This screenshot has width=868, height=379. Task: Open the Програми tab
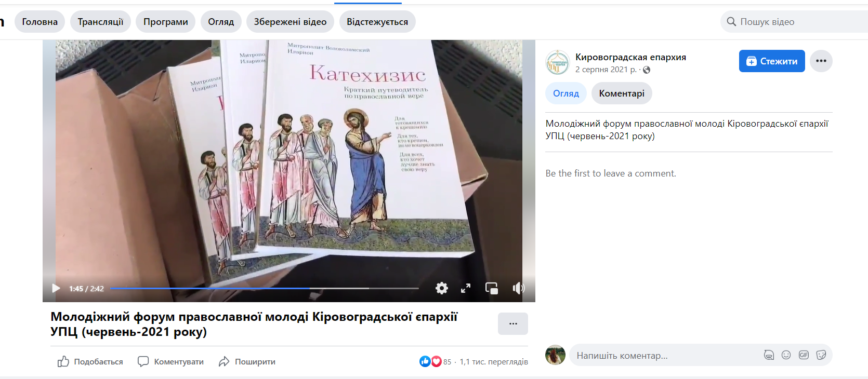(166, 22)
